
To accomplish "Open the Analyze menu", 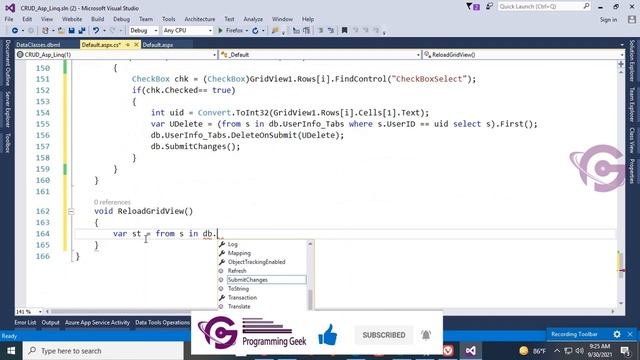I will 253,19.
